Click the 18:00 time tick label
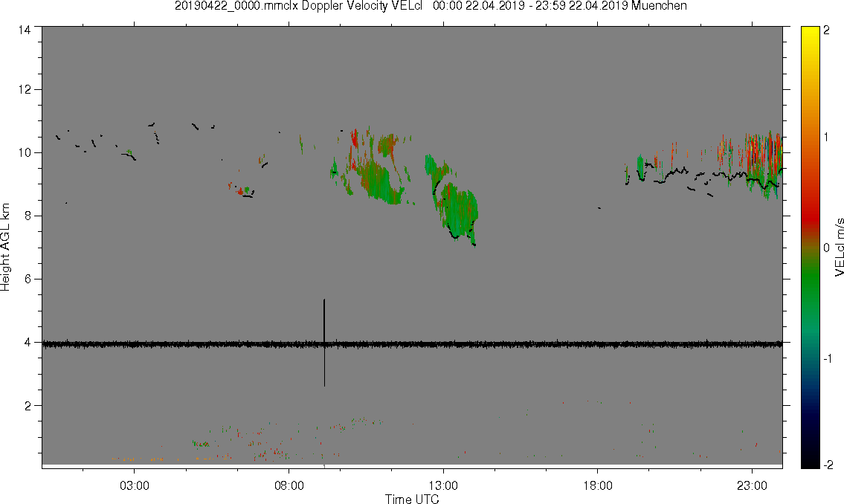 (x=598, y=485)
